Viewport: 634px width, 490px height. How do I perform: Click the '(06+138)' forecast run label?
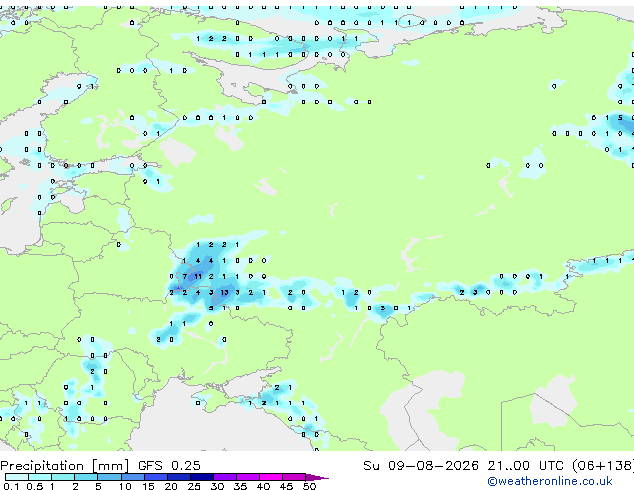[x=603, y=466]
